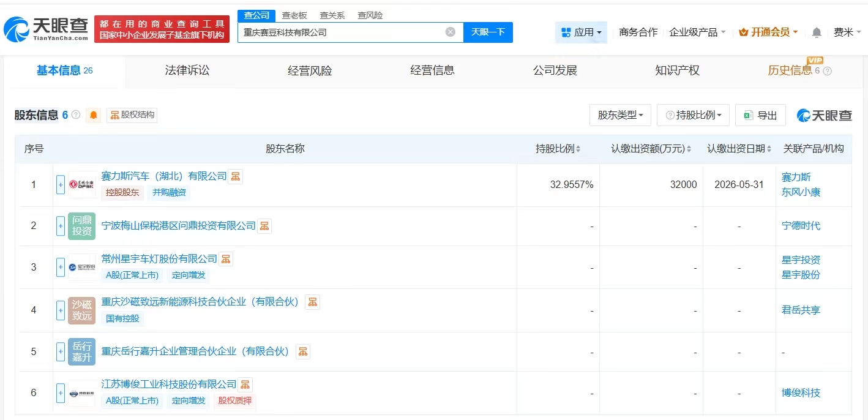Open related institution link 宁德时代
This screenshot has width=868, height=420.
click(801, 226)
